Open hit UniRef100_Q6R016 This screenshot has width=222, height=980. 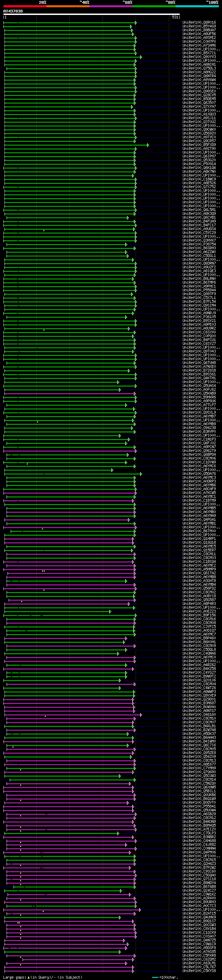[199, 23]
